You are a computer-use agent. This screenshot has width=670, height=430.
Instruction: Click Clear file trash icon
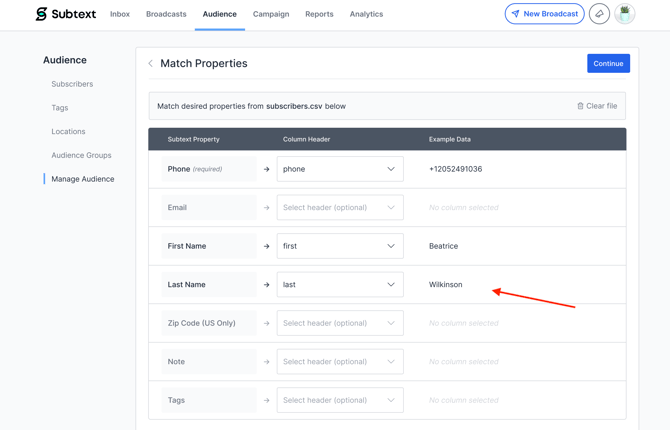580,106
